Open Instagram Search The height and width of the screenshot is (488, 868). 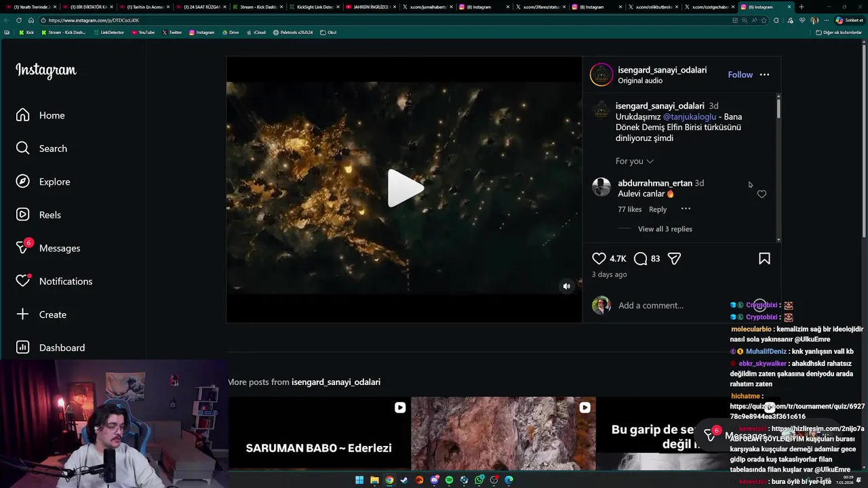42,148
